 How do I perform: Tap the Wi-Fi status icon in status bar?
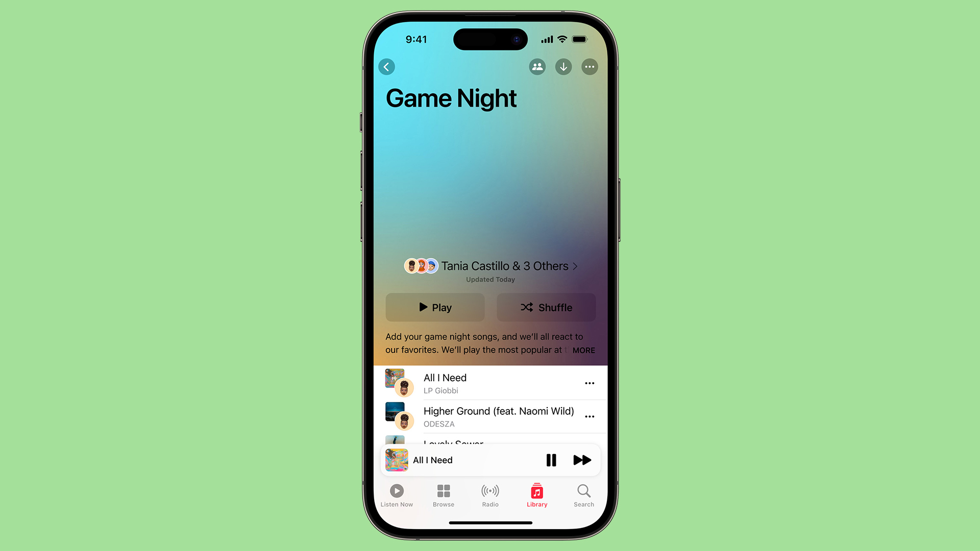point(566,39)
